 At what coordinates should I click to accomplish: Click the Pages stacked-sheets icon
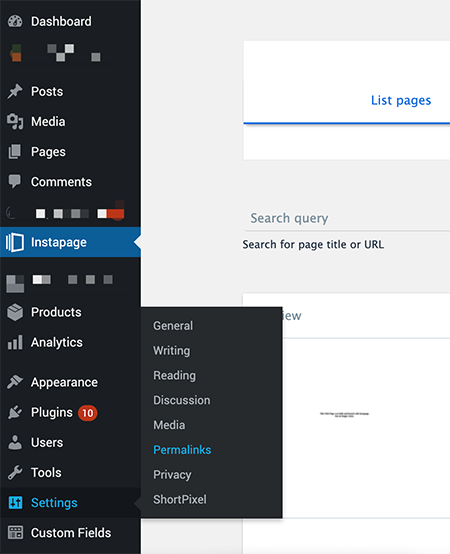[x=15, y=152]
